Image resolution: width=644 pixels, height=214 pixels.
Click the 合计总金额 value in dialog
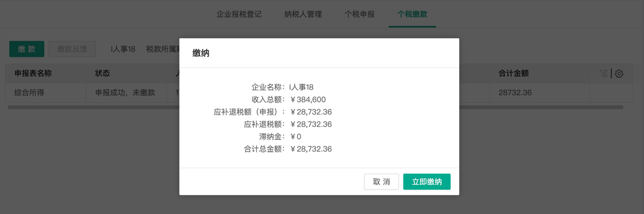pyautogui.click(x=311, y=149)
